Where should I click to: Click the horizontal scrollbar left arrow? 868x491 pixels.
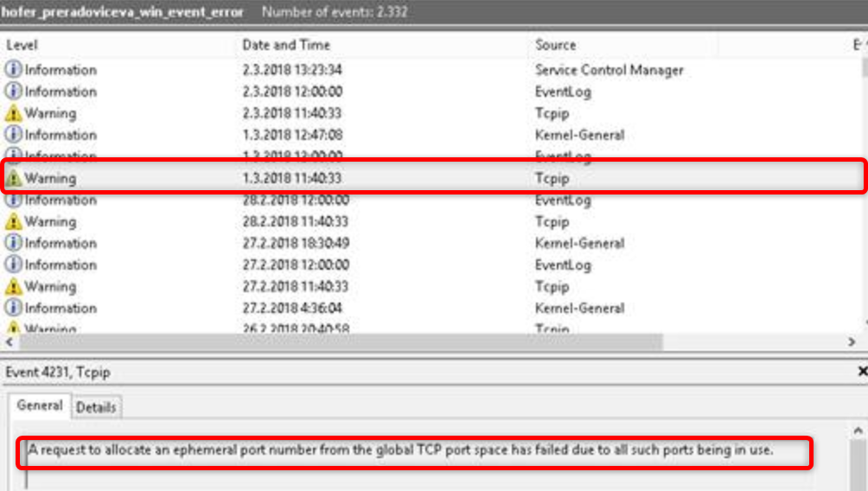pos(10,342)
